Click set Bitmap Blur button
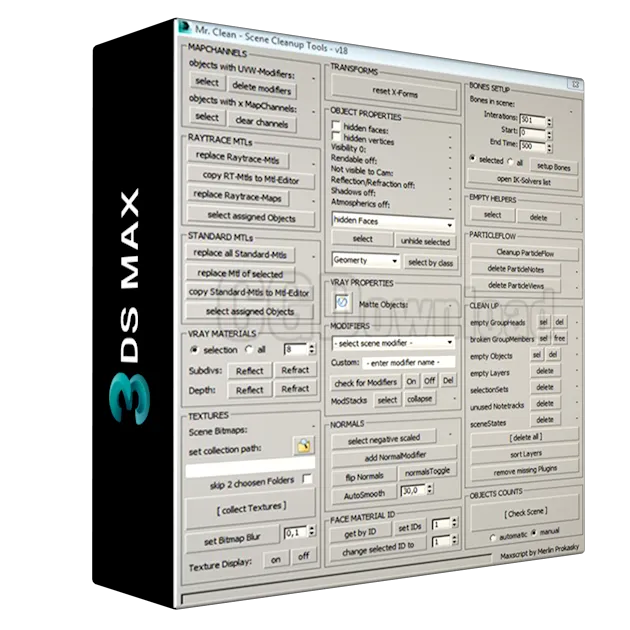The width and height of the screenshot is (630, 630). pyautogui.click(x=232, y=540)
